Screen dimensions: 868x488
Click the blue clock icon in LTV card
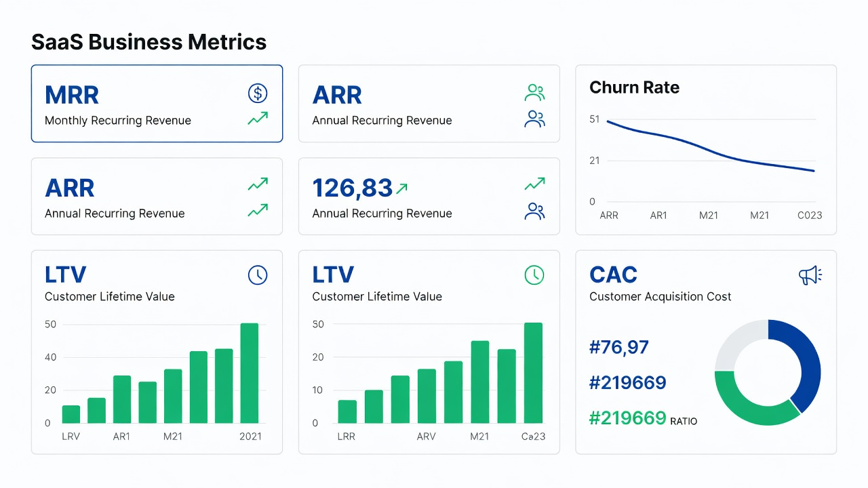[258, 274]
